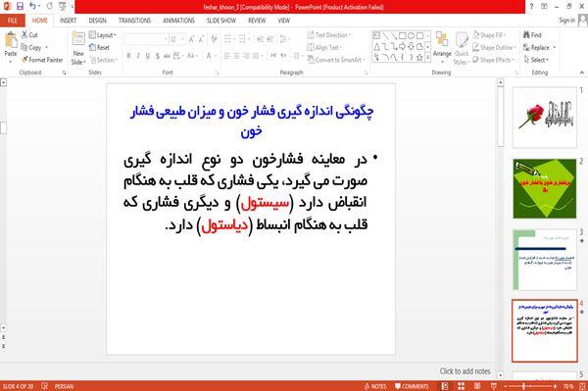Screen dimensions: 588x391
Task: Click the Paste clipboard icon
Action: coord(11,40)
